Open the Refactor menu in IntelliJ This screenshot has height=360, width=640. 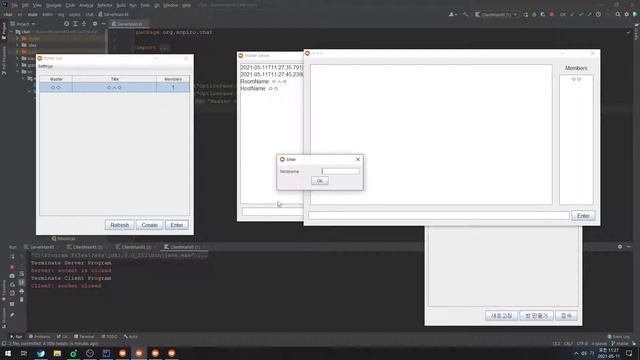click(x=104, y=5)
